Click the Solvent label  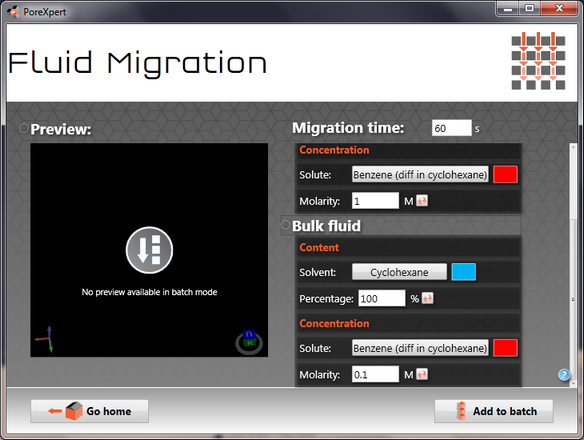(x=318, y=272)
